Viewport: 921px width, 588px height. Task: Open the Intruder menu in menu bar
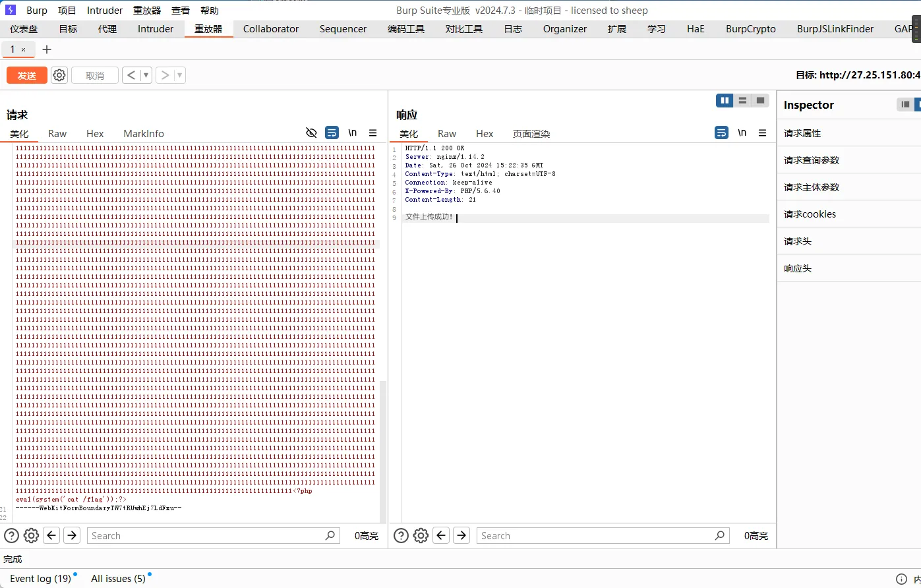click(105, 10)
